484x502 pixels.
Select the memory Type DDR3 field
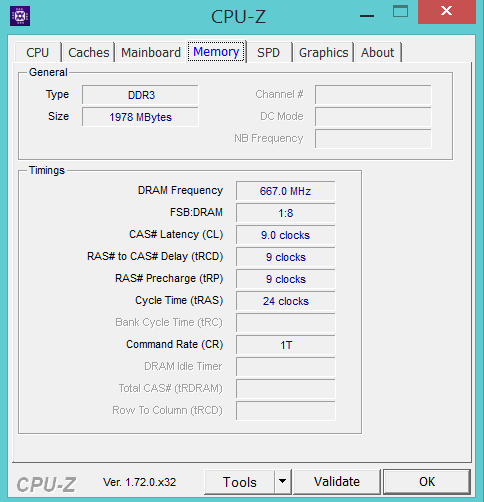click(140, 95)
